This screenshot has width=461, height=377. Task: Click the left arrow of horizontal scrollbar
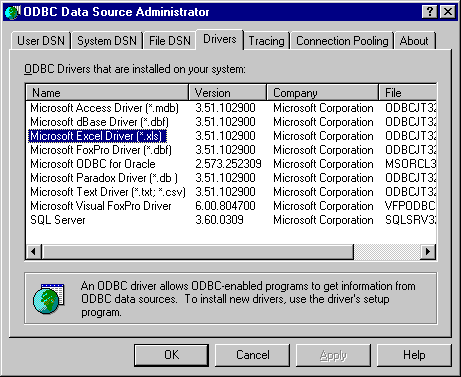[34, 251]
